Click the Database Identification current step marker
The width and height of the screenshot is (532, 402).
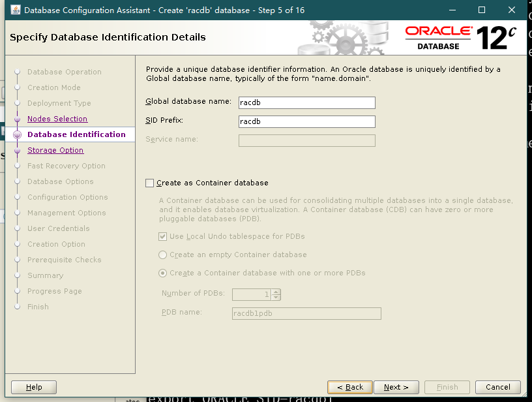click(18, 135)
